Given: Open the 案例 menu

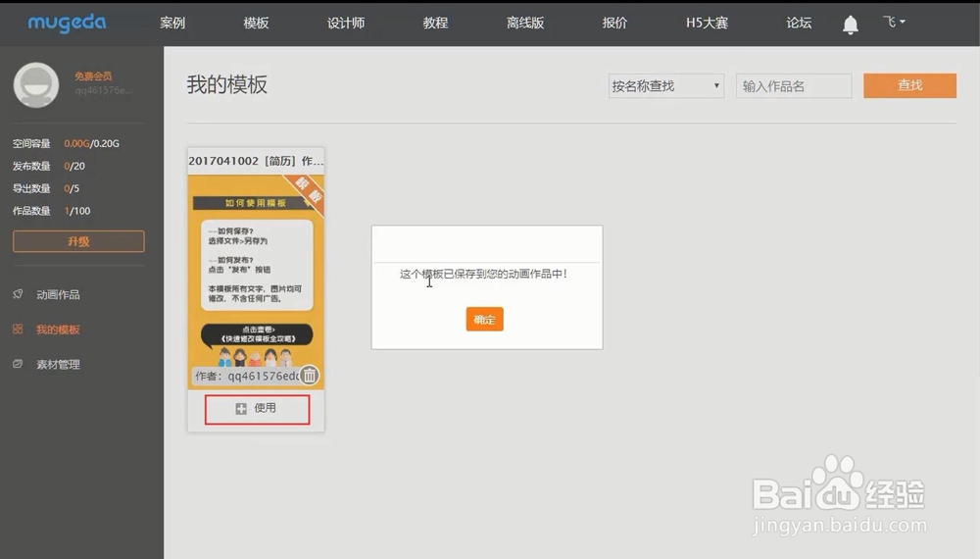Looking at the screenshot, I should (172, 24).
